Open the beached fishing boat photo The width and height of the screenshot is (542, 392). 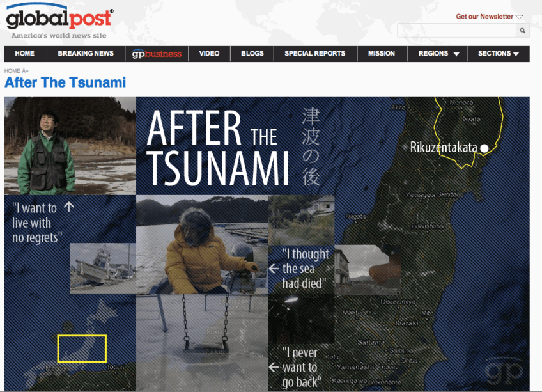[x=103, y=268]
